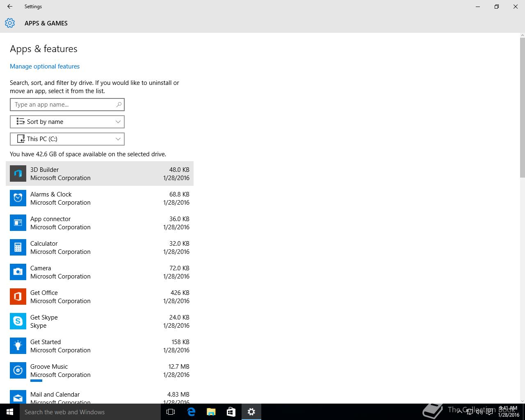Click the 12.7 MB size value
This screenshot has width=525, height=420.
pos(179,367)
